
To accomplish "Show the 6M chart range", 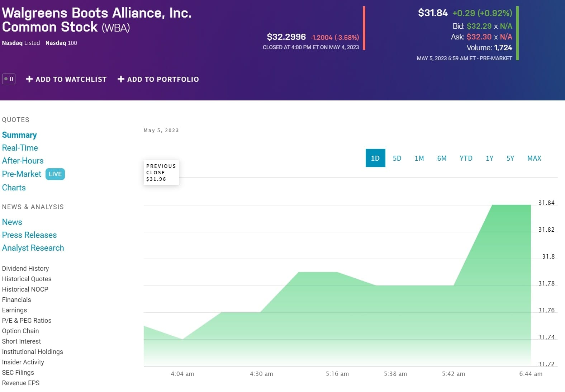I will point(442,158).
